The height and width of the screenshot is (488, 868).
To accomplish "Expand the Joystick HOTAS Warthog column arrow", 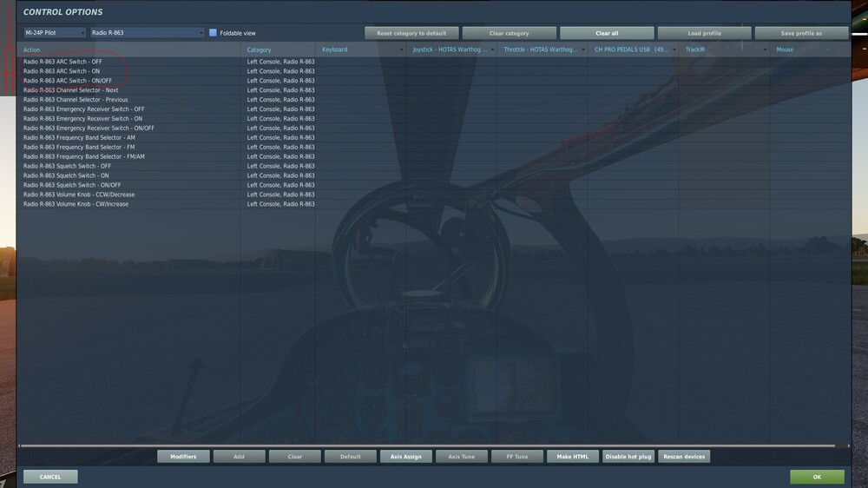I will [492, 49].
